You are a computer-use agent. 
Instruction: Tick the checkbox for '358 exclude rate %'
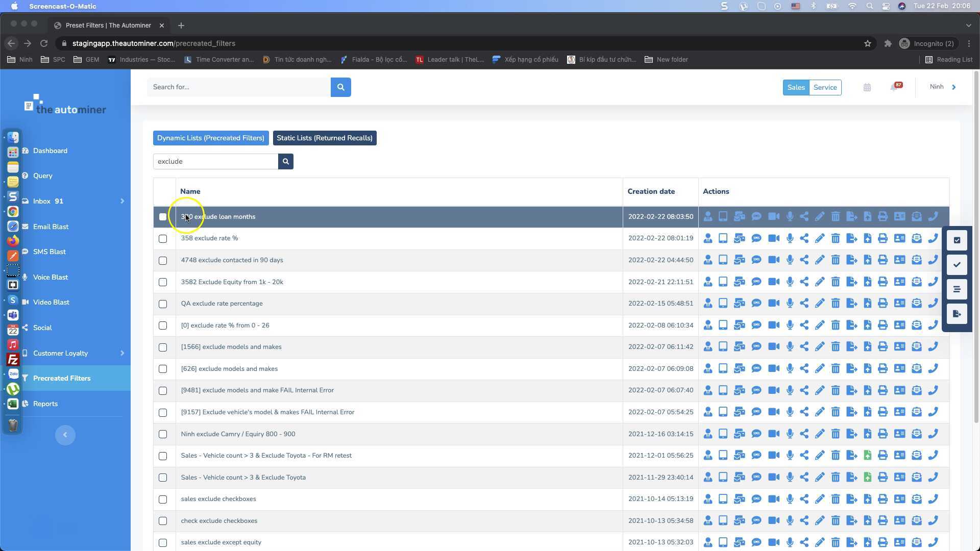pyautogui.click(x=163, y=239)
